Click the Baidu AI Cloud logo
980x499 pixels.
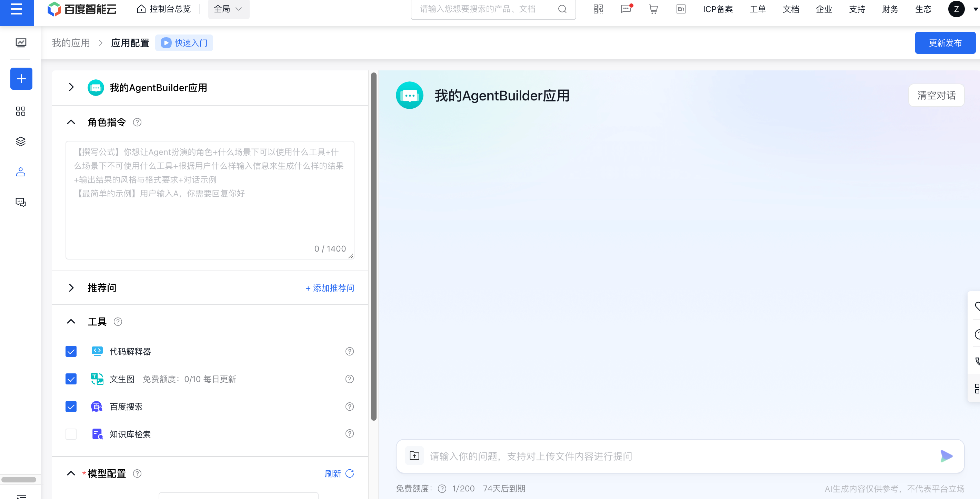[82, 9]
